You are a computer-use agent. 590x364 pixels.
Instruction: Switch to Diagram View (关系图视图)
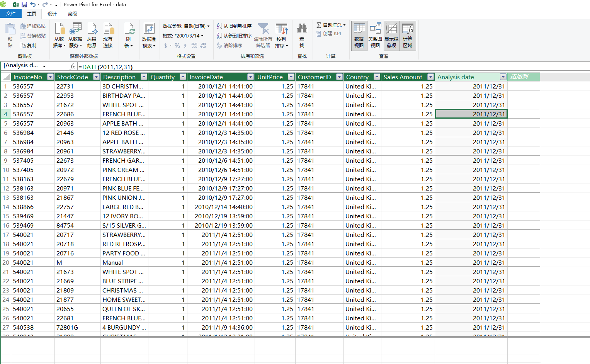(x=375, y=36)
